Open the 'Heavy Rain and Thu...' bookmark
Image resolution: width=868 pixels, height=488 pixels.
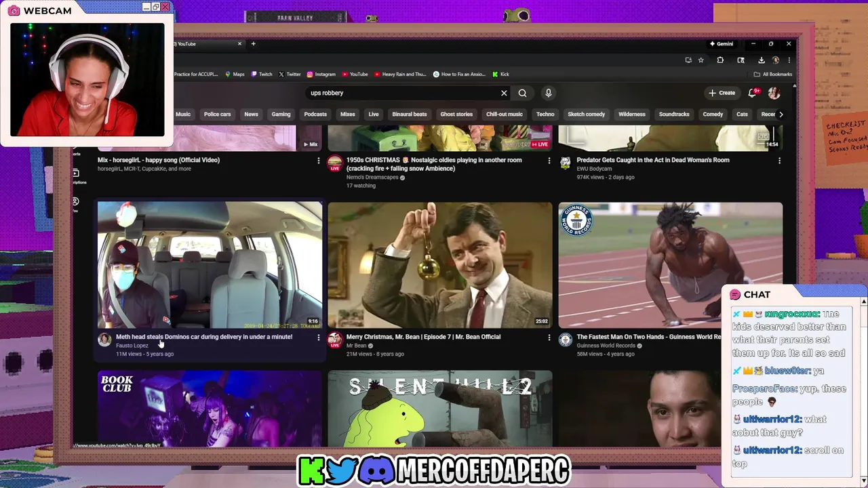click(x=400, y=75)
